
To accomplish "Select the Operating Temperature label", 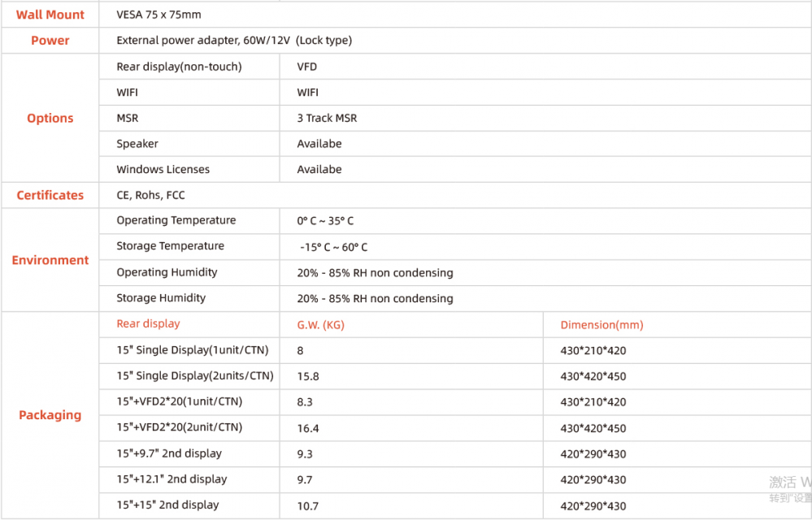I will [176, 220].
